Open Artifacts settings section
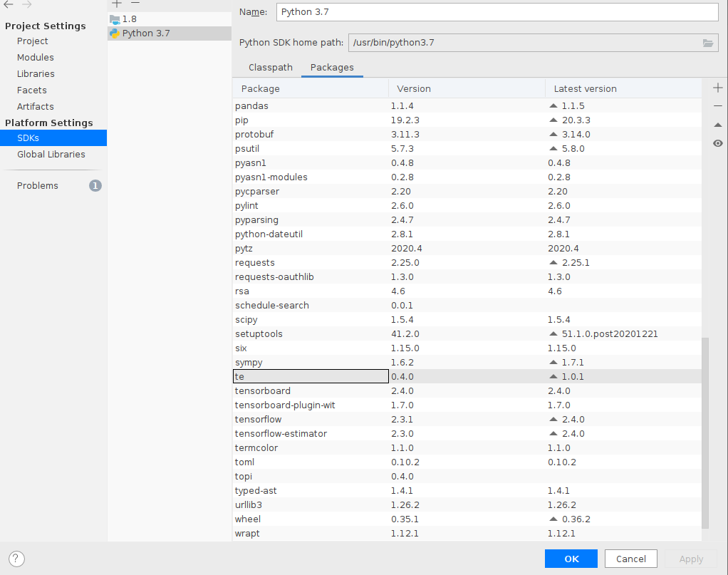This screenshot has width=728, height=575. [x=36, y=106]
